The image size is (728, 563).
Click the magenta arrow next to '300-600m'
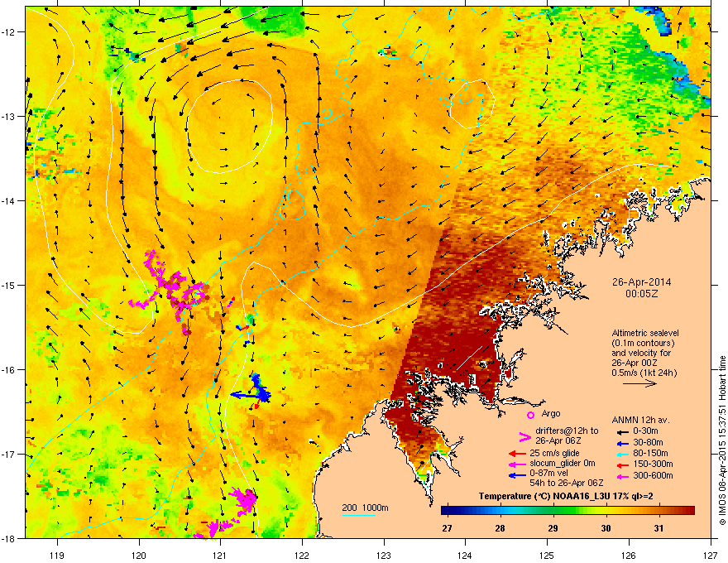coord(622,476)
